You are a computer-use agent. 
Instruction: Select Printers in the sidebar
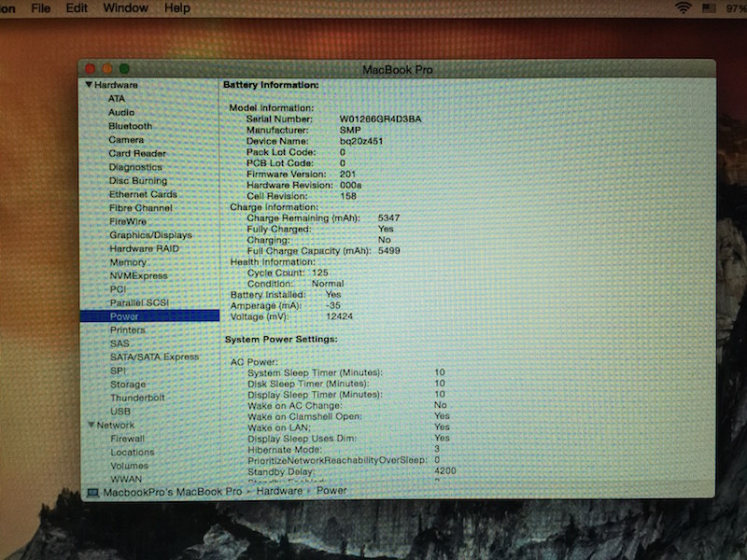point(127,330)
